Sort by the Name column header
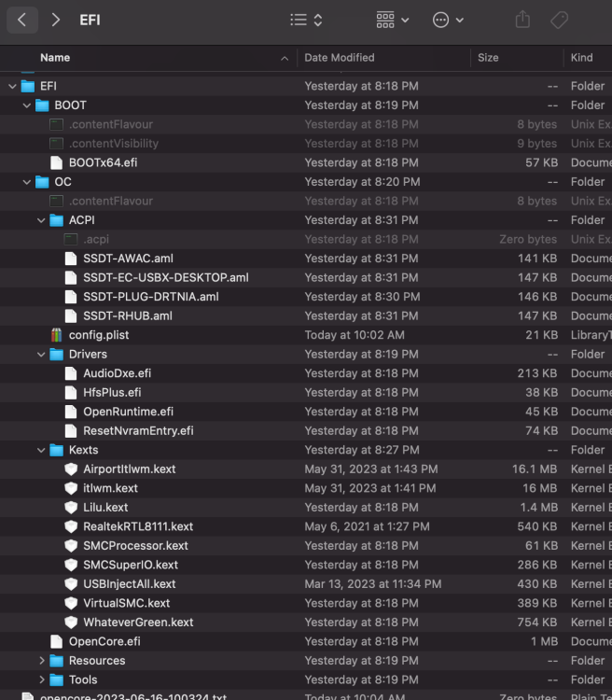The image size is (612, 700). (x=55, y=58)
